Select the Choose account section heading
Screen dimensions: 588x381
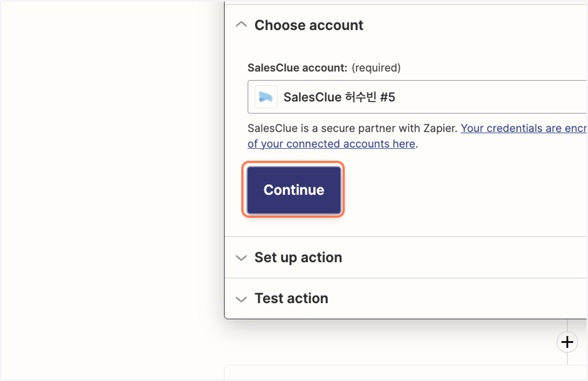click(x=309, y=25)
